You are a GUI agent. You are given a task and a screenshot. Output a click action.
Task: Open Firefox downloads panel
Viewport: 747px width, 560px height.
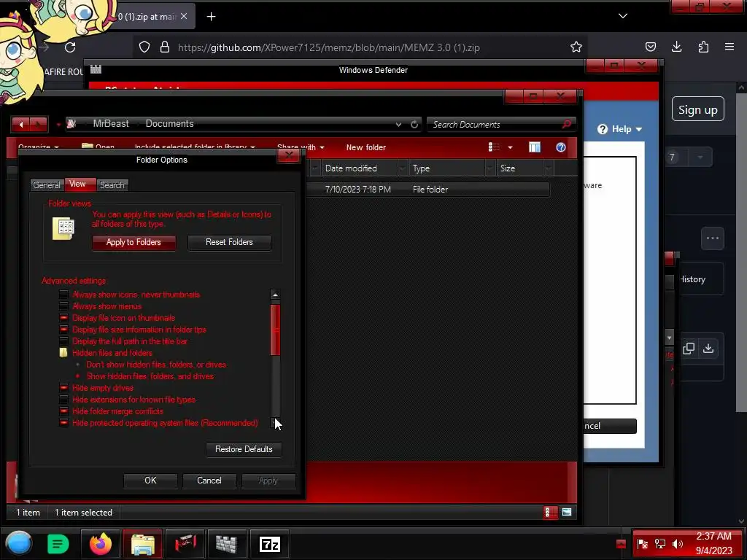pyautogui.click(x=676, y=47)
